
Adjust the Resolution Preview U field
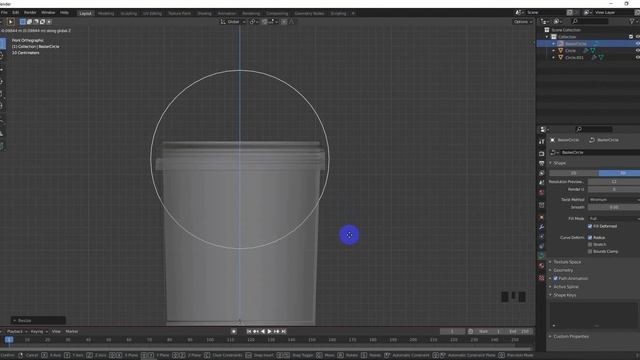coord(614,182)
